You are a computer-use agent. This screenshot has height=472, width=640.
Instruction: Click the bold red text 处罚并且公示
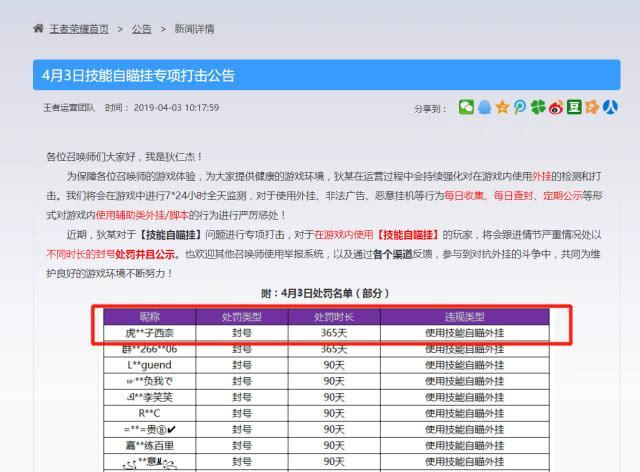pos(145,254)
